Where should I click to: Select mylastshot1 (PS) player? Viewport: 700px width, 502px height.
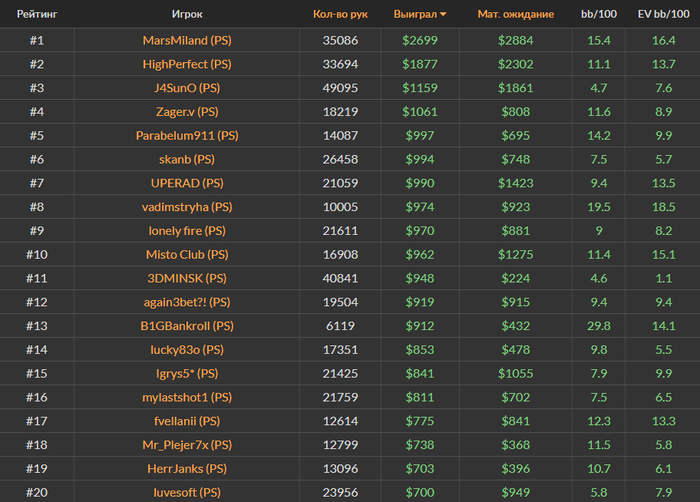point(187,397)
